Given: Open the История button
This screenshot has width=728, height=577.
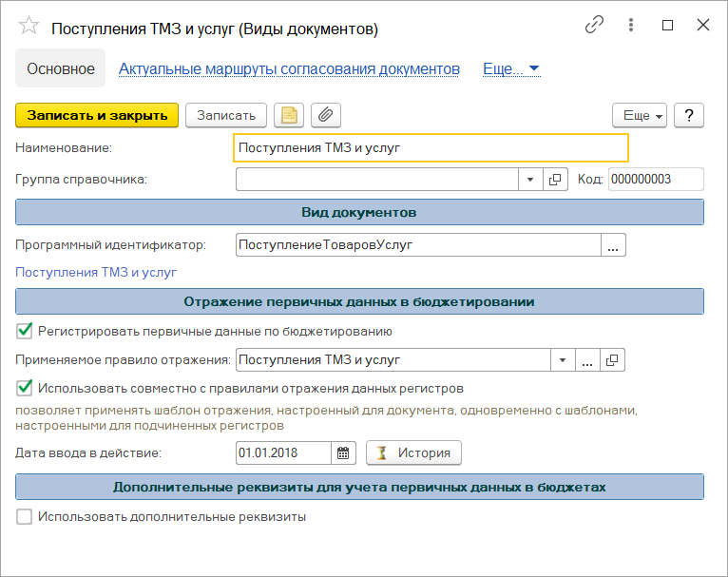Looking at the screenshot, I should point(413,452).
